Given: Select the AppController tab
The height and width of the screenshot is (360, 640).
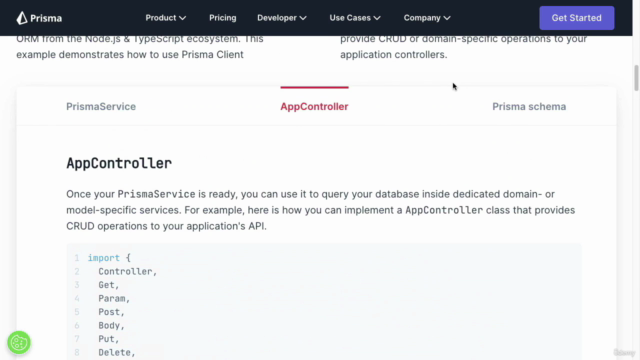Looking at the screenshot, I should tap(314, 107).
